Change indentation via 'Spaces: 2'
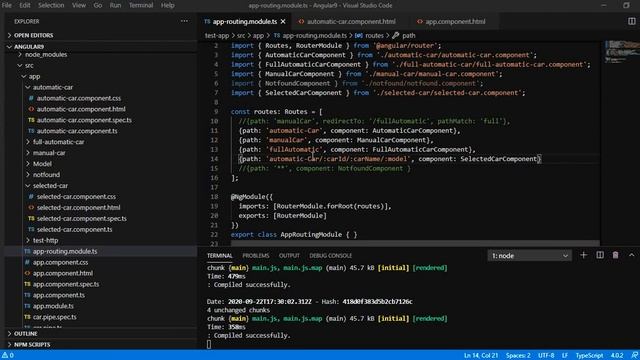 (x=518, y=355)
